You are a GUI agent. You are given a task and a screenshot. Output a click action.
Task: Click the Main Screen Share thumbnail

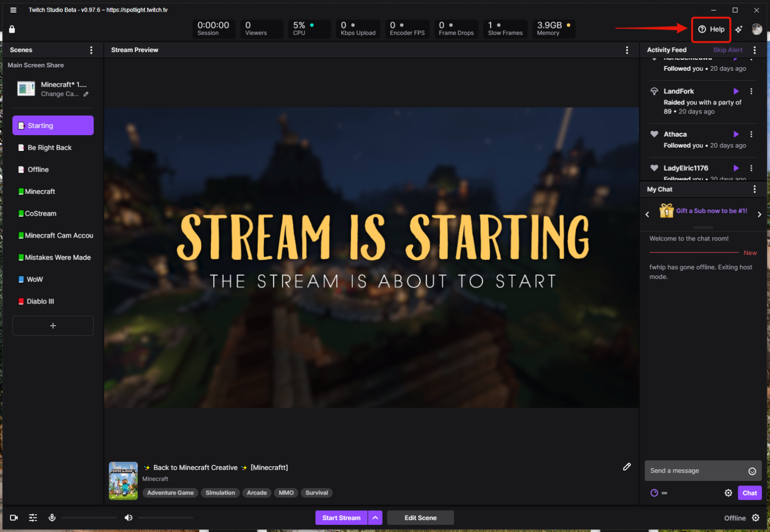tap(26, 89)
